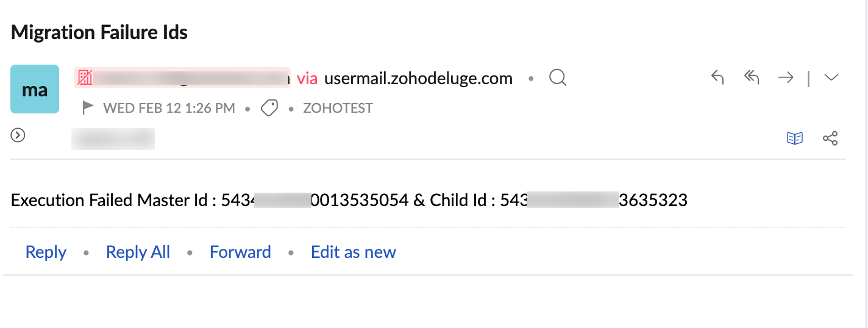Flag this email with the flag icon

pyautogui.click(x=88, y=109)
